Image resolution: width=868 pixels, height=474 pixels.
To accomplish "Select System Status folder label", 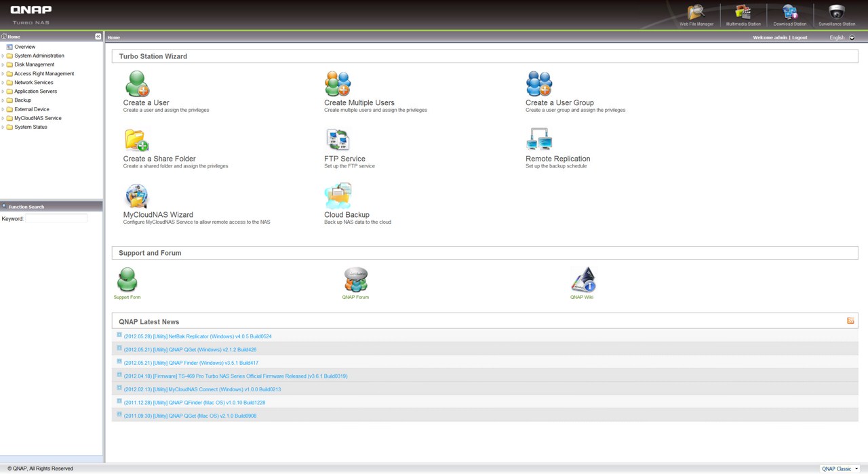I will [x=31, y=127].
